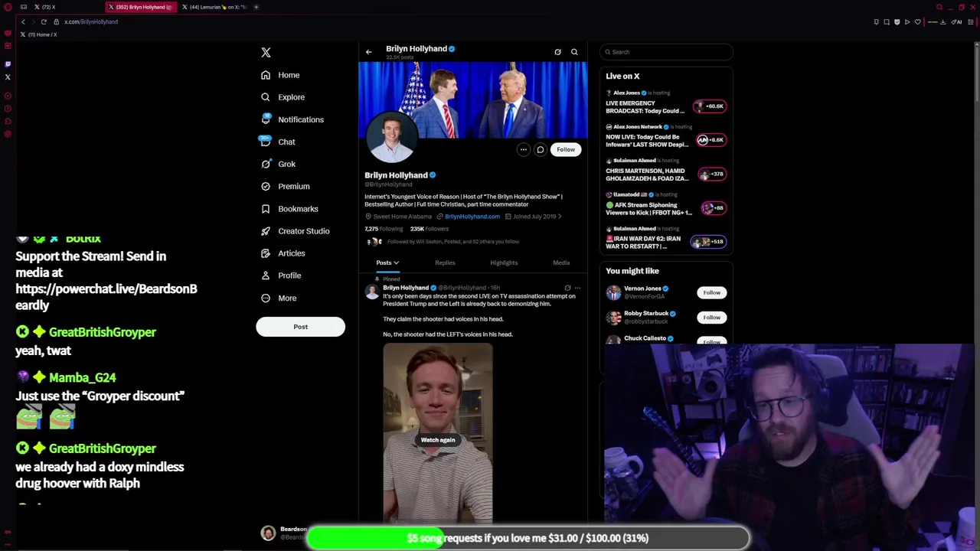Click the Opera GX logo menu
This screenshot has height=551, width=980.
[x=8, y=7]
